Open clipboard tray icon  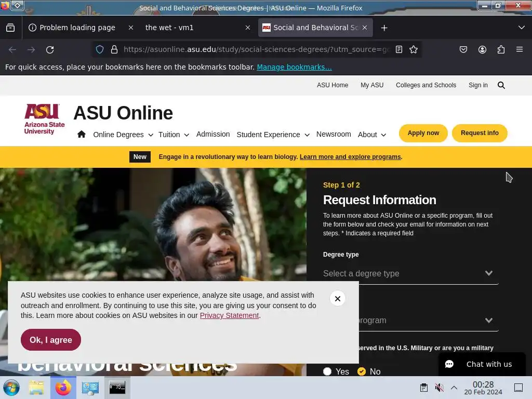[424, 388]
